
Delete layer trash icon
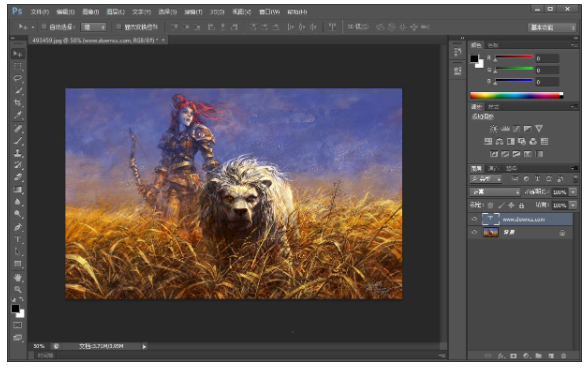pos(564,356)
